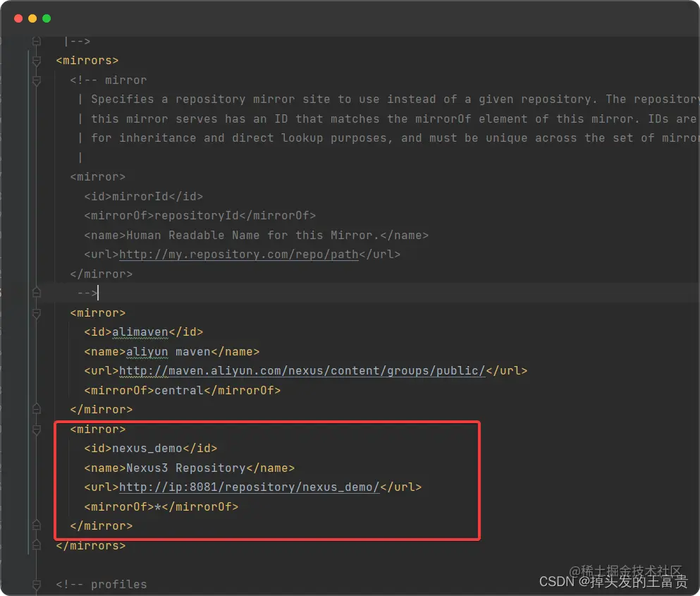The width and height of the screenshot is (700, 596).
Task: Open the ip:8081 nexus_demo repository URL
Action: click(x=249, y=487)
